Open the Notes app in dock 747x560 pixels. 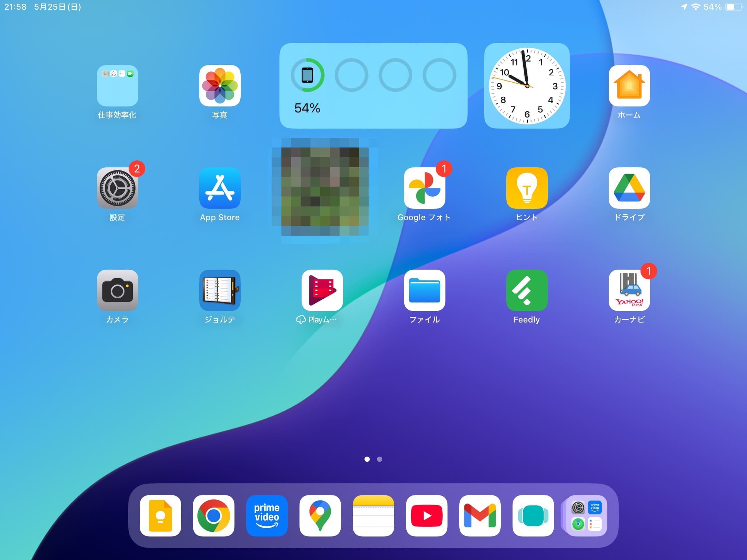tap(373, 516)
